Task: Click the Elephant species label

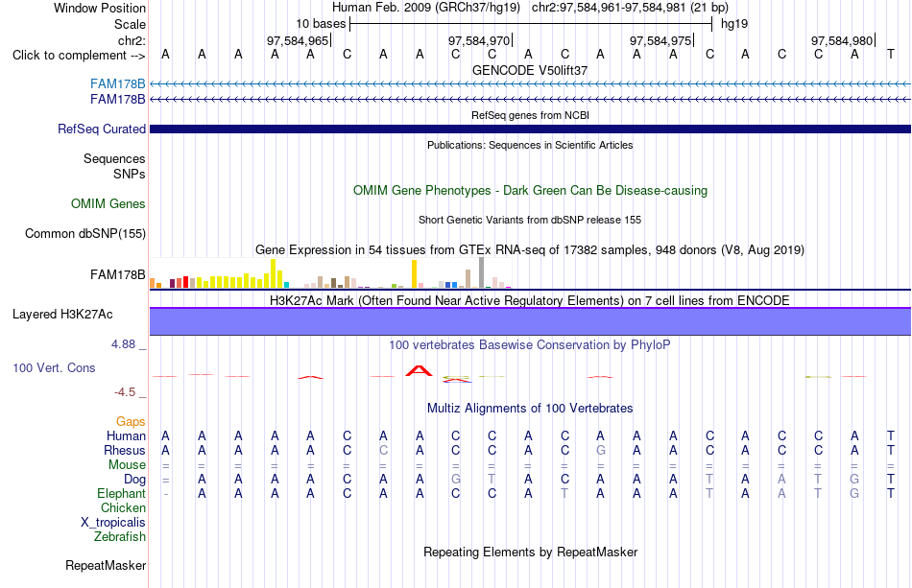Action: (122, 493)
